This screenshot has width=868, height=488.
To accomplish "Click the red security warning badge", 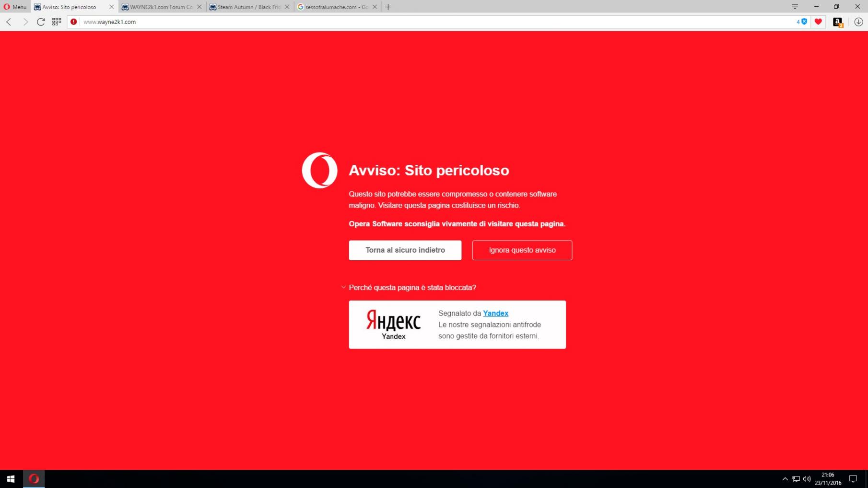I will 73,22.
